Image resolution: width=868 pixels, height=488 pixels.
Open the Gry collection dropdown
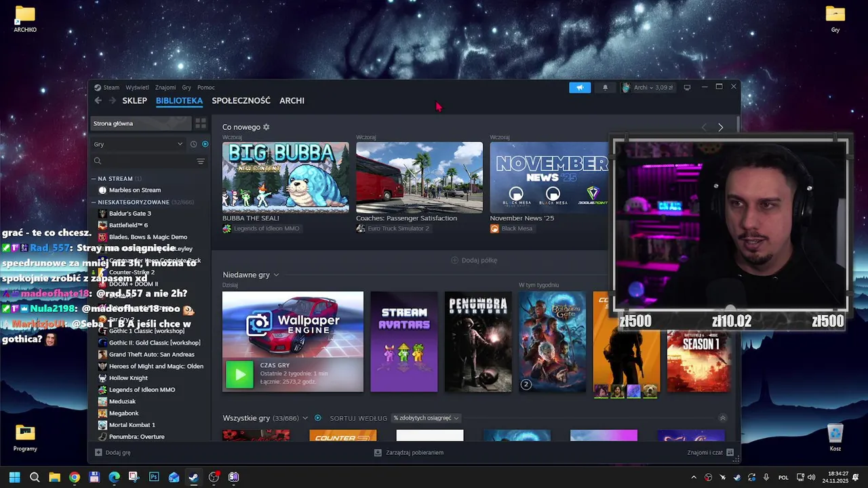coord(138,144)
